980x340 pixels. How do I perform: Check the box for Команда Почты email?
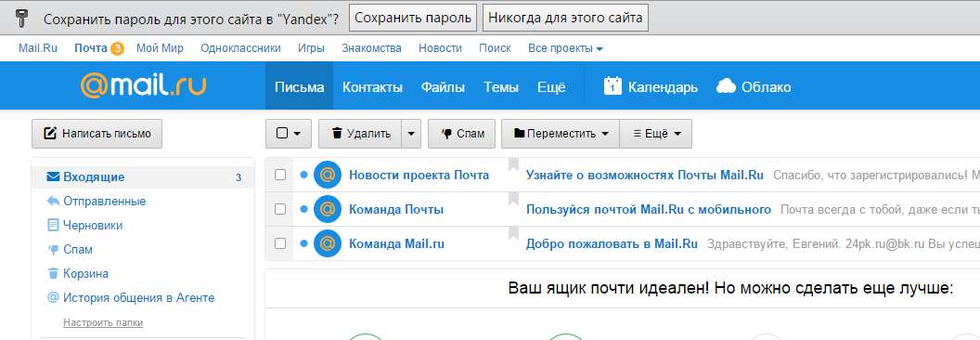click(x=280, y=208)
